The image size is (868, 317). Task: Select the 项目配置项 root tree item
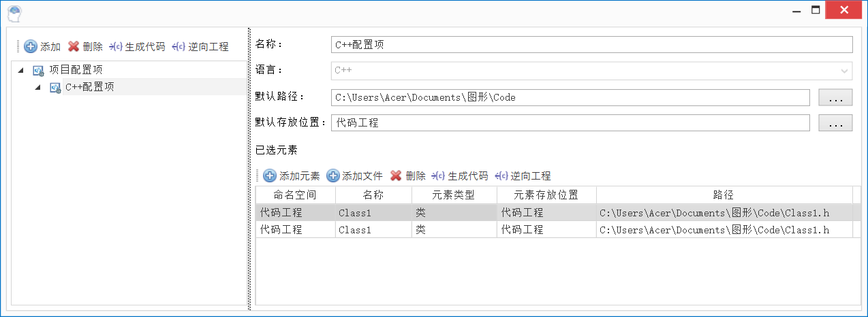click(x=76, y=70)
